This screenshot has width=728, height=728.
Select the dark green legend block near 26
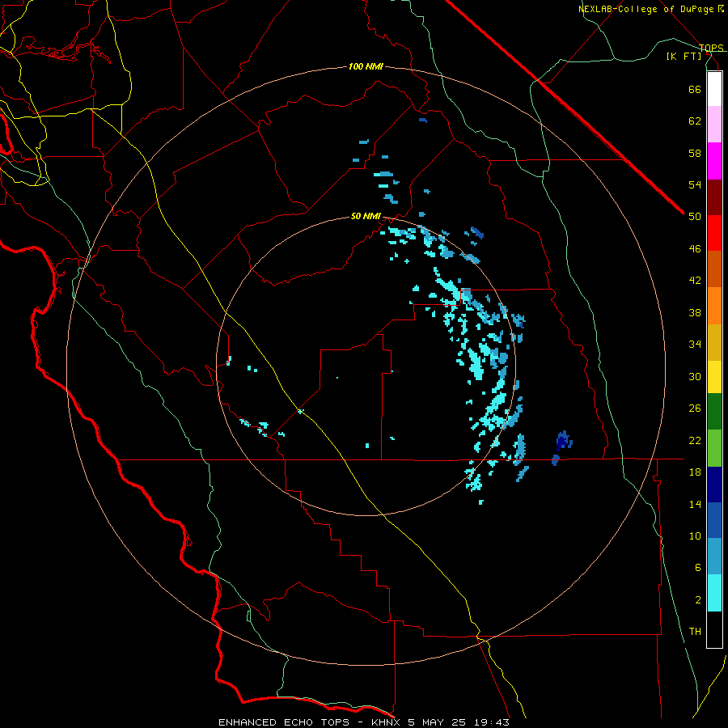[714, 412]
